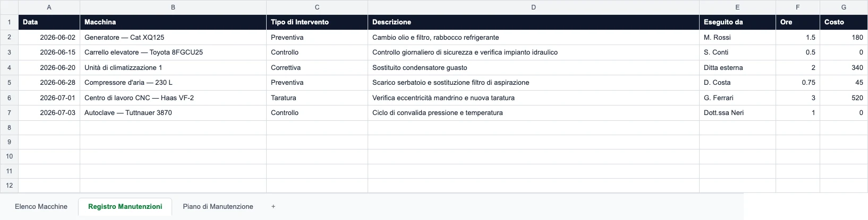Viewport: 868px width, 220px height.
Task: Select cell 'Generatore — Cat XQ125'
Action: click(173, 38)
